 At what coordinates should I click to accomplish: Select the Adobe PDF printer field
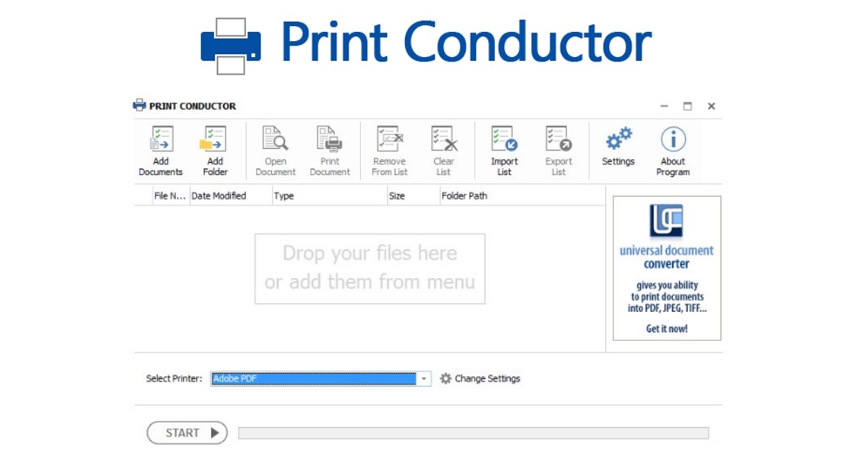pyautogui.click(x=321, y=379)
